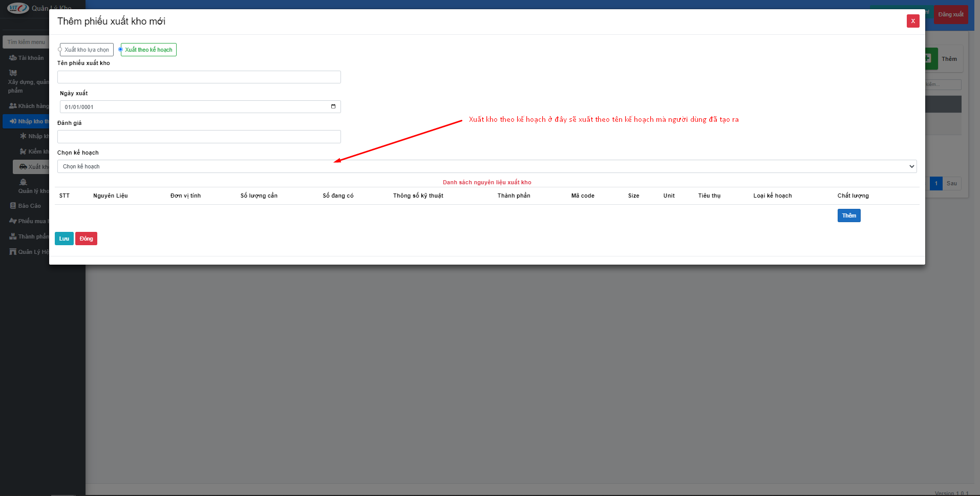Click the Thành phần boxes icon

pos(13,236)
